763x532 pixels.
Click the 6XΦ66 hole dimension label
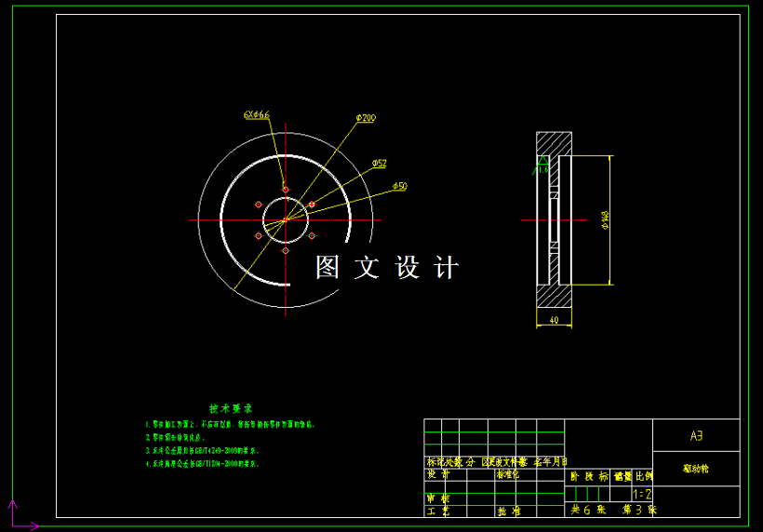pos(257,114)
